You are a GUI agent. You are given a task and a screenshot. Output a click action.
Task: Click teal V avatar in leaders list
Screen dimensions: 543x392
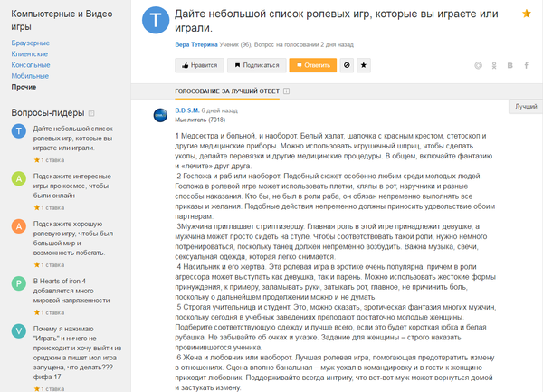[19, 331]
